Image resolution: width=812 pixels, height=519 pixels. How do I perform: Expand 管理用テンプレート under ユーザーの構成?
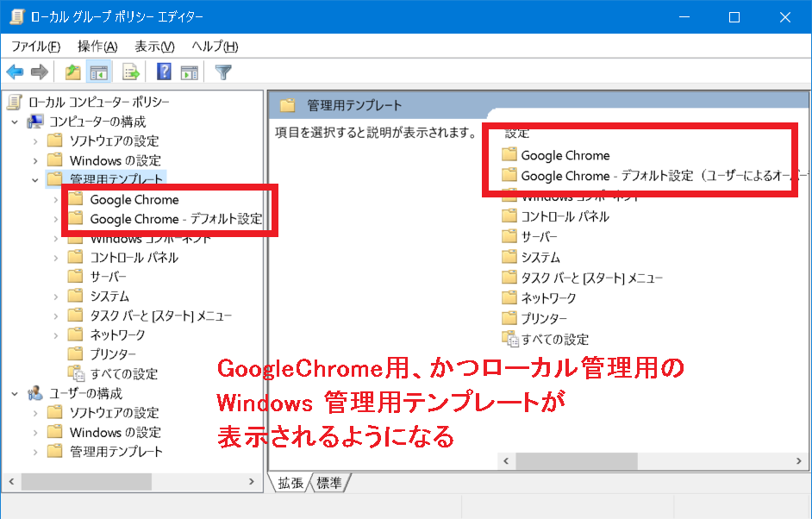tap(35, 452)
